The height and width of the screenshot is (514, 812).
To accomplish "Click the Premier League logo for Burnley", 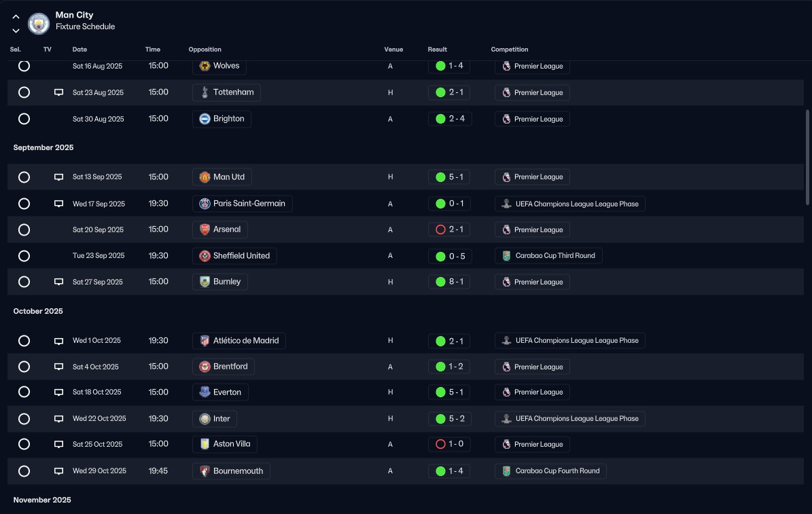I will (x=506, y=282).
